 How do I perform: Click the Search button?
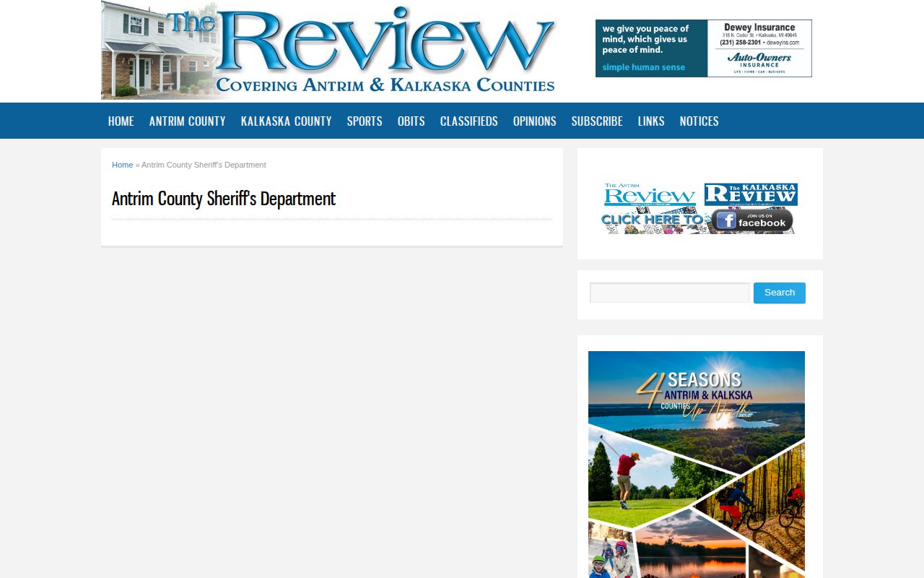point(780,293)
